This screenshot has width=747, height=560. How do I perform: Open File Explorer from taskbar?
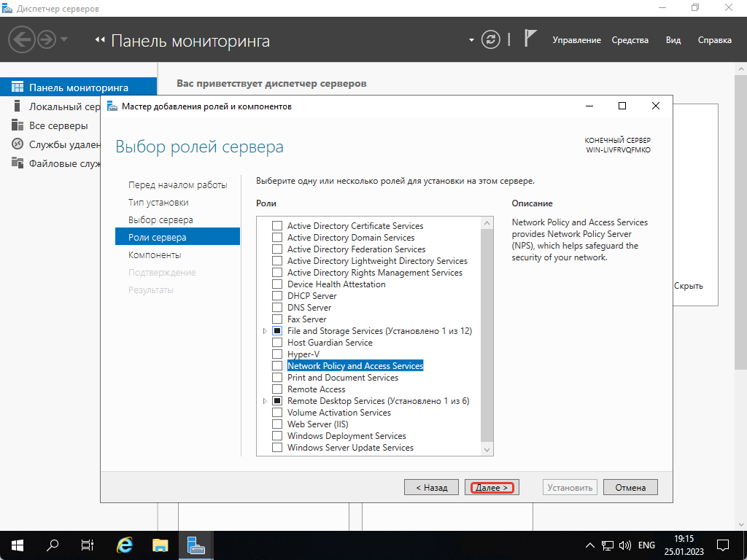pyautogui.click(x=160, y=545)
